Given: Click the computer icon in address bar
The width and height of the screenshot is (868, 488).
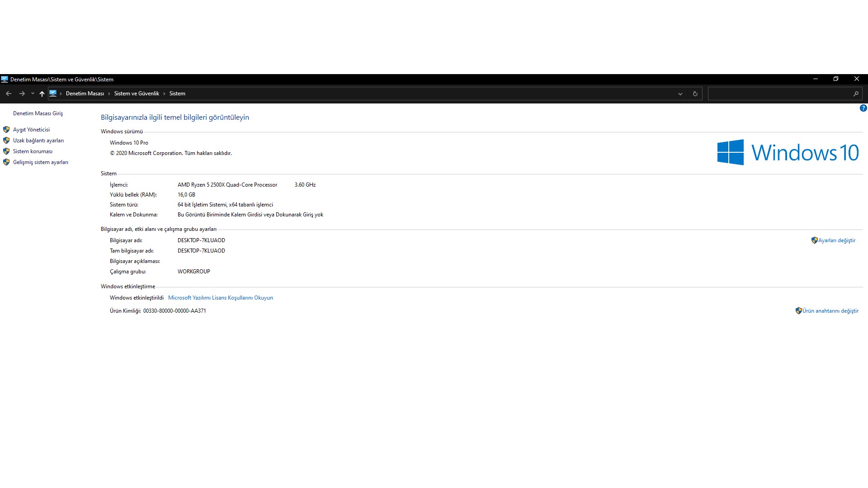Looking at the screenshot, I should coord(53,94).
